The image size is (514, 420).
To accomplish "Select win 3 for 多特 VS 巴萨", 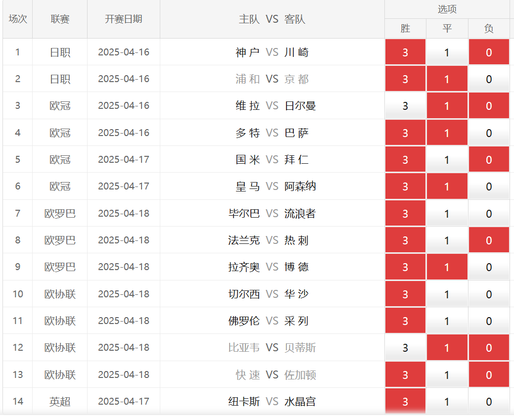I will coord(405,133).
